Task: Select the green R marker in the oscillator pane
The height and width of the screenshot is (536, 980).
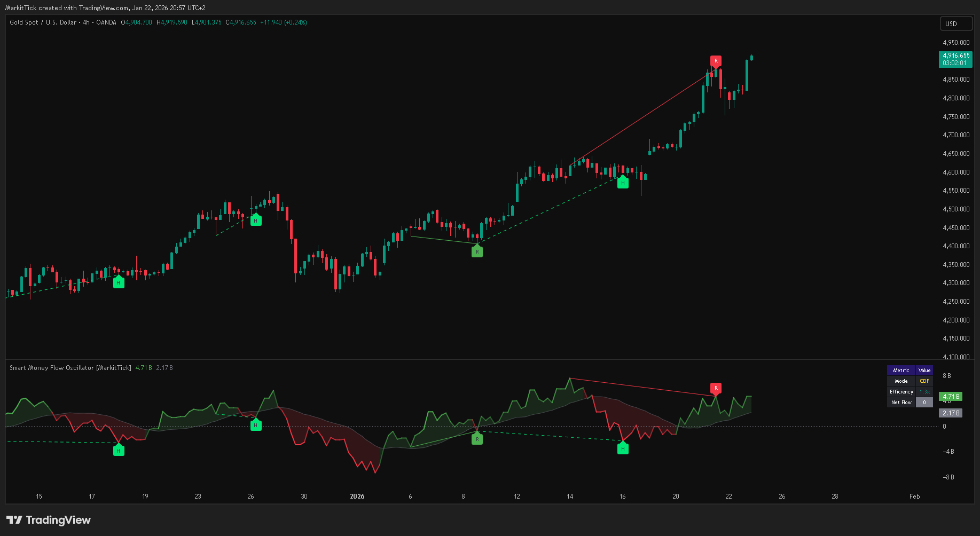Action: point(477,439)
